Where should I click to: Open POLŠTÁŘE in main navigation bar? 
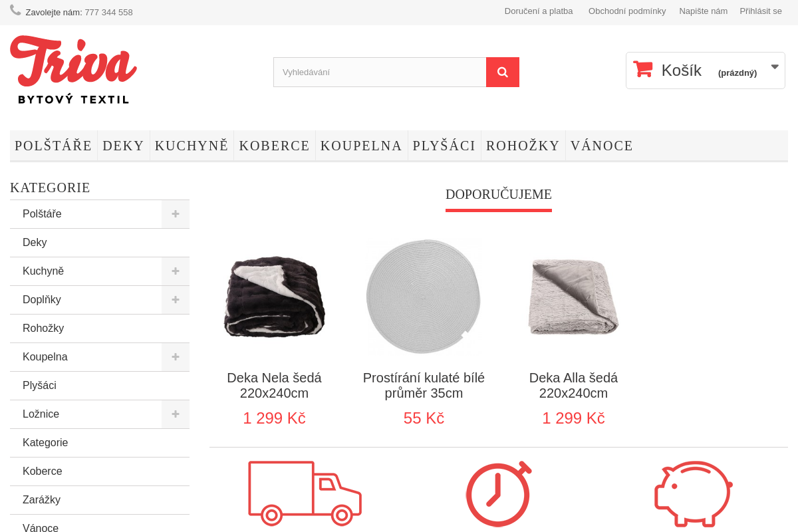53,146
